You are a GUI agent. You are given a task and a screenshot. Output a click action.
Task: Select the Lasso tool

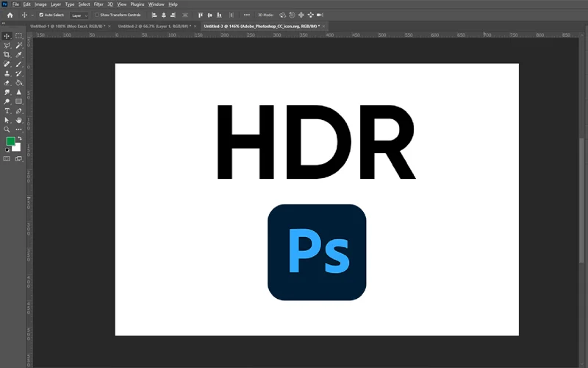click(7, 46)
